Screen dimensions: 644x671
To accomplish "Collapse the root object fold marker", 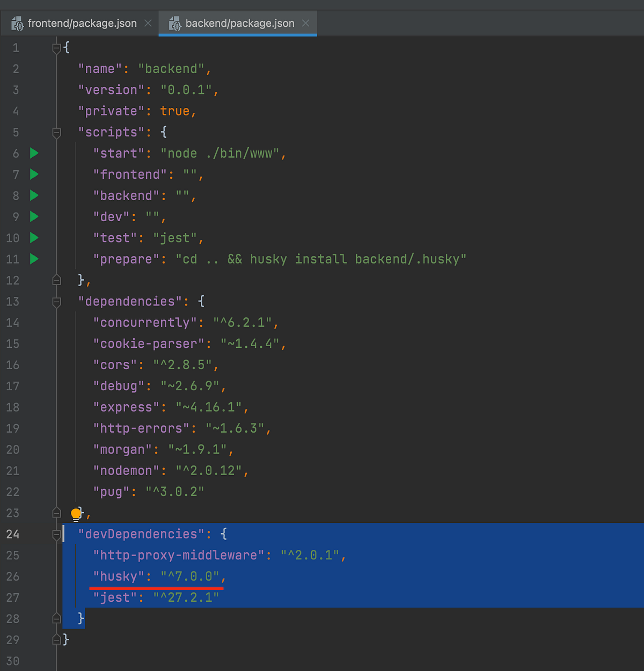I will 56,48.
